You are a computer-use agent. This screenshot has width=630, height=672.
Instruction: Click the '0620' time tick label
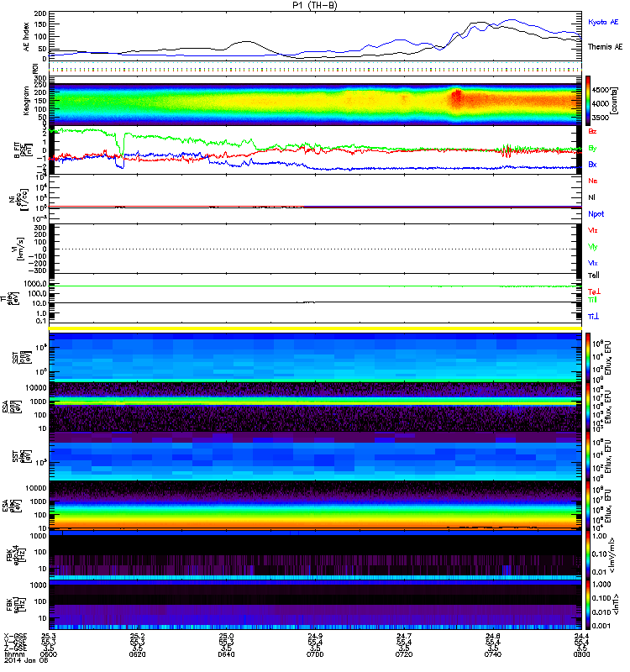coord(137,654)
